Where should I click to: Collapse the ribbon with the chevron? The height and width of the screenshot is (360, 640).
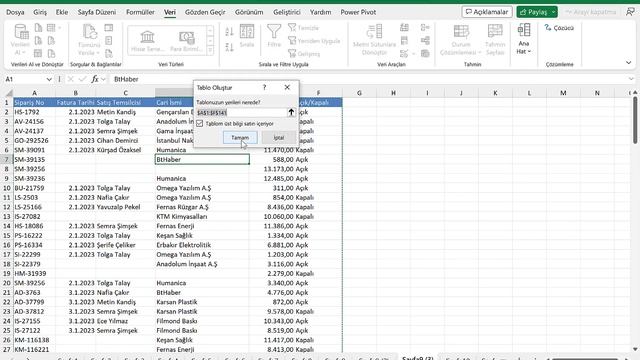629,63
